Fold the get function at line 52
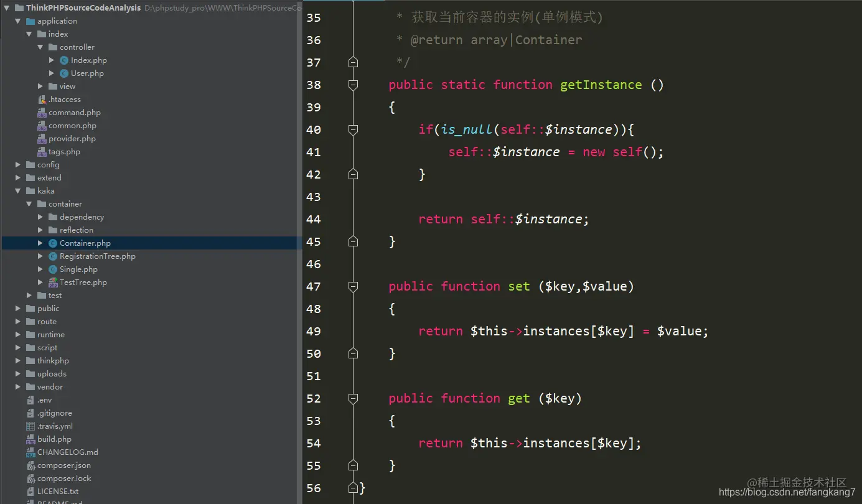 [353, 399]
